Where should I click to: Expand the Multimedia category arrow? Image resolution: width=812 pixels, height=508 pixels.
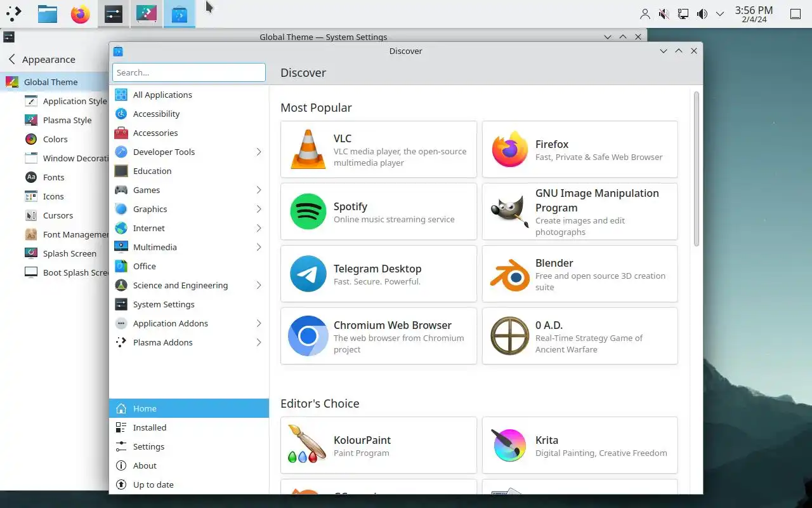coord(259,247)
